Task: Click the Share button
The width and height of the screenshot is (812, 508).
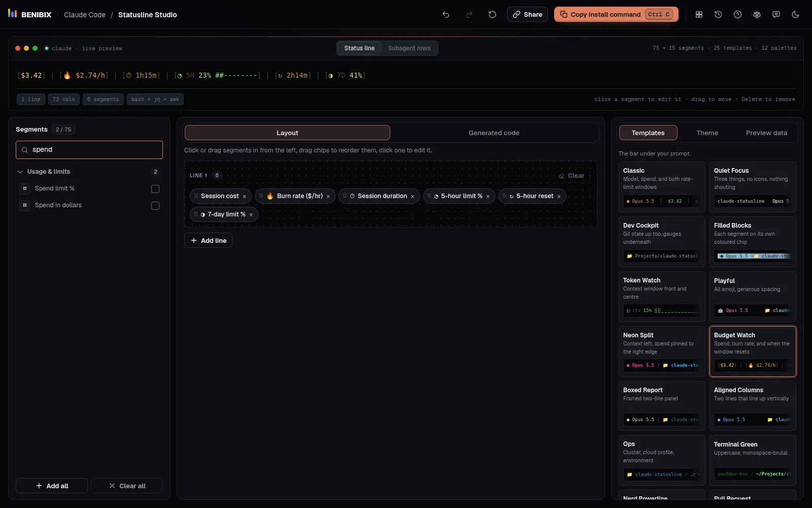Action: tap(527, 14)
